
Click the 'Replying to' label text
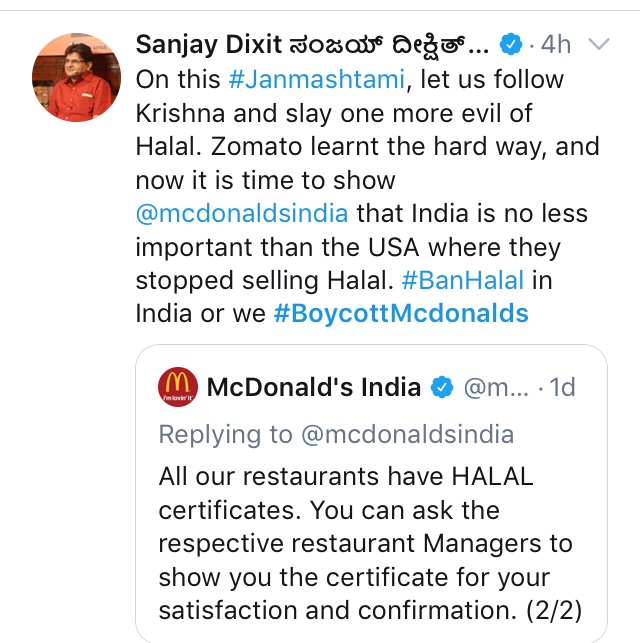[x=224, y=433]
